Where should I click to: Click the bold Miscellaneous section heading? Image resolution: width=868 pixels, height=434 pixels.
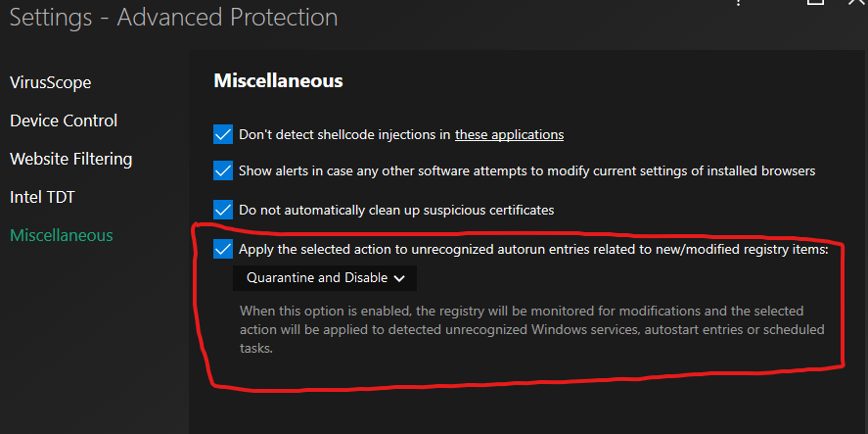(x=278, y=81)
